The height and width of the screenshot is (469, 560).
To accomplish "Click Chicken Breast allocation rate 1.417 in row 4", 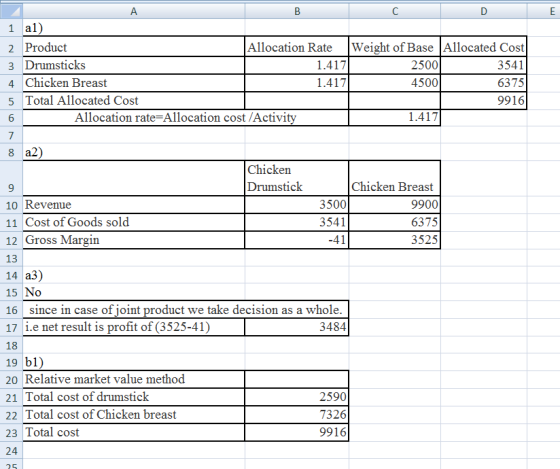I will [x=297, y=83].
